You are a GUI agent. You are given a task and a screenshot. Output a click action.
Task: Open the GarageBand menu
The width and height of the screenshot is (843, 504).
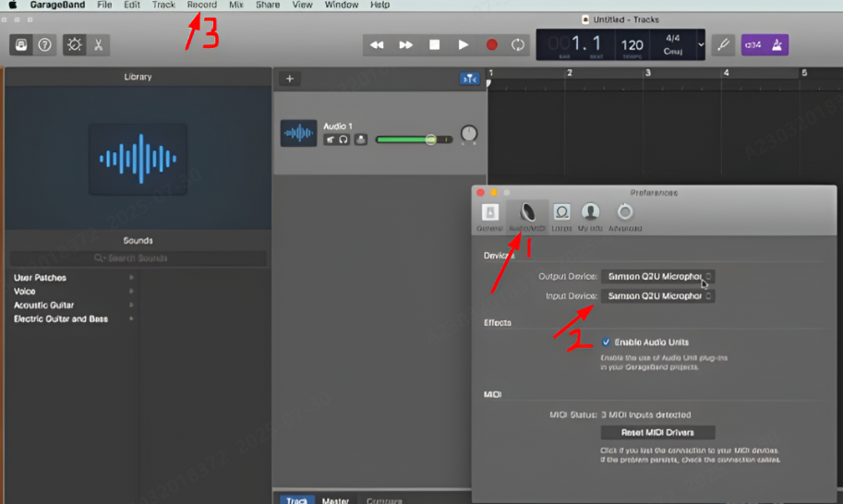pyautogui.click(x=57, y=5)
